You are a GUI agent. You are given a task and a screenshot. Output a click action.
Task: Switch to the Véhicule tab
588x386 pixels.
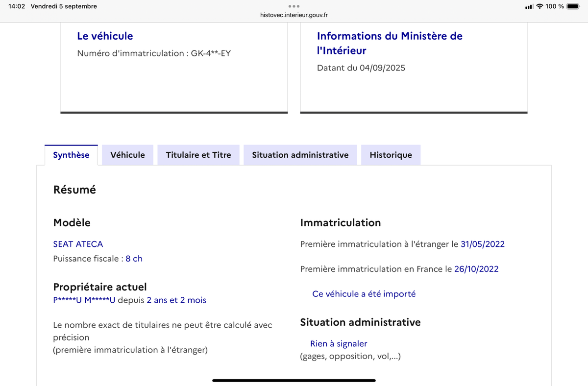(x=127, y=155)
